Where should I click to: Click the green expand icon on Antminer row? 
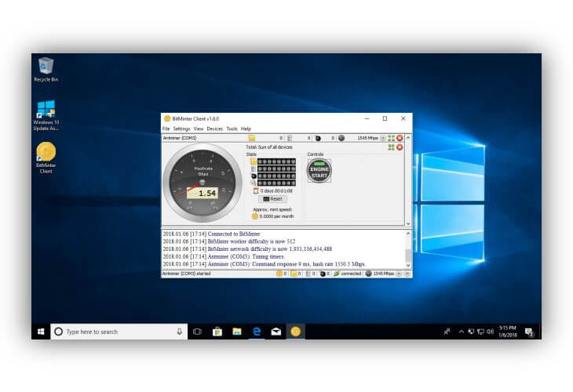point(392,138)
